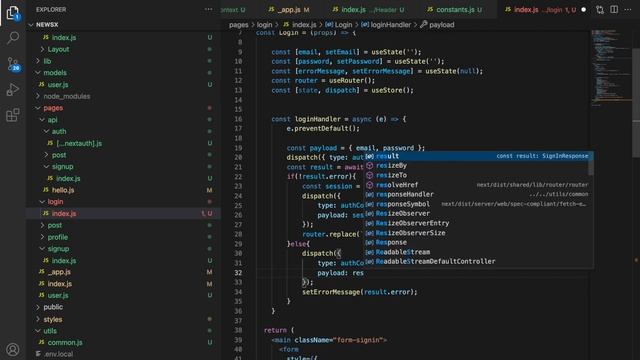
Task: Open the Search view icon
Action: tap(13, 38)
